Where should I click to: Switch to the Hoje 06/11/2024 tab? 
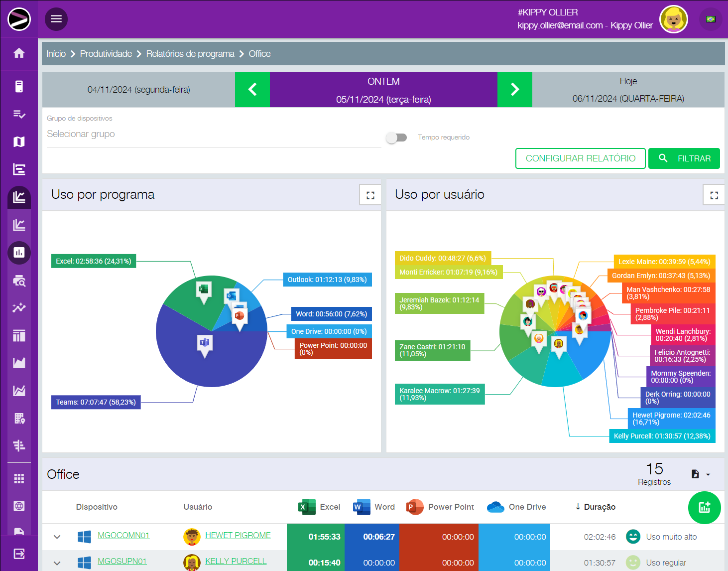pyautogui.click(x=628, y=90)
